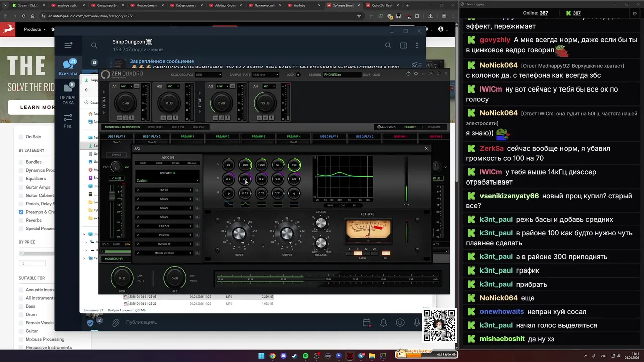Screen dimensions: 644x362
Task: Switch to Monitors & Headphones tab
Action: coord(122,127)
